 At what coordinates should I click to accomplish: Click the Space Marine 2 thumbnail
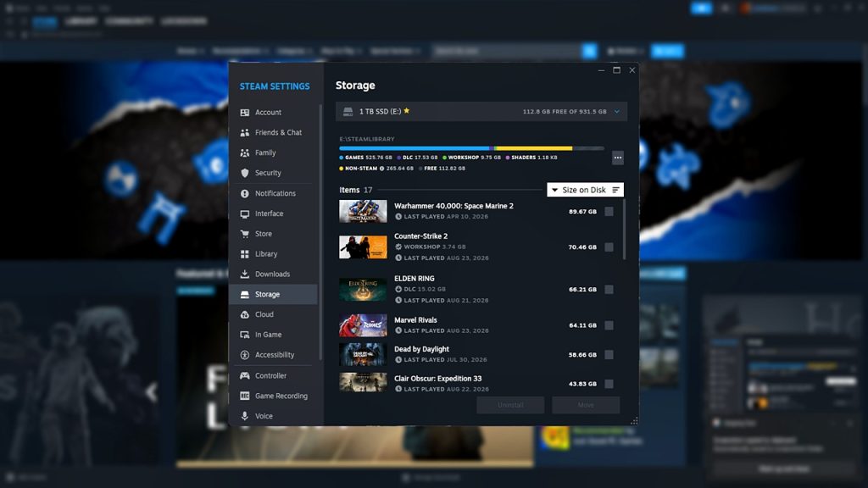tap(363, 211)
